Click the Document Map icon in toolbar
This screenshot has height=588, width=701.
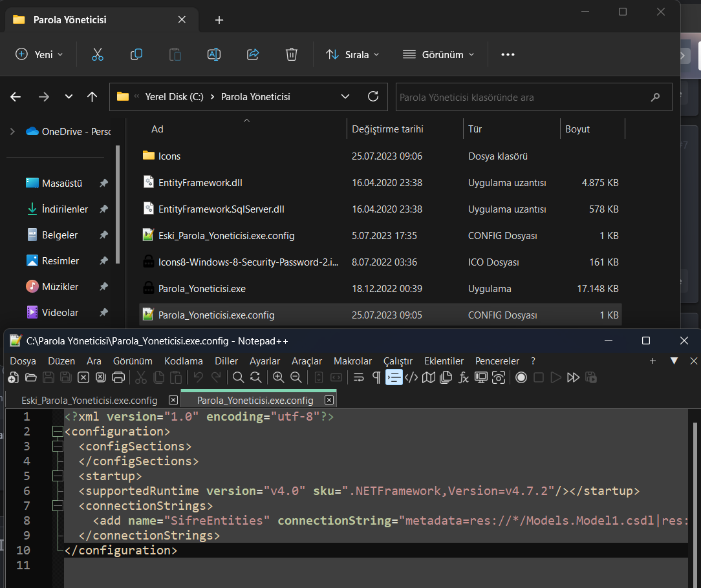click(428, 377)
